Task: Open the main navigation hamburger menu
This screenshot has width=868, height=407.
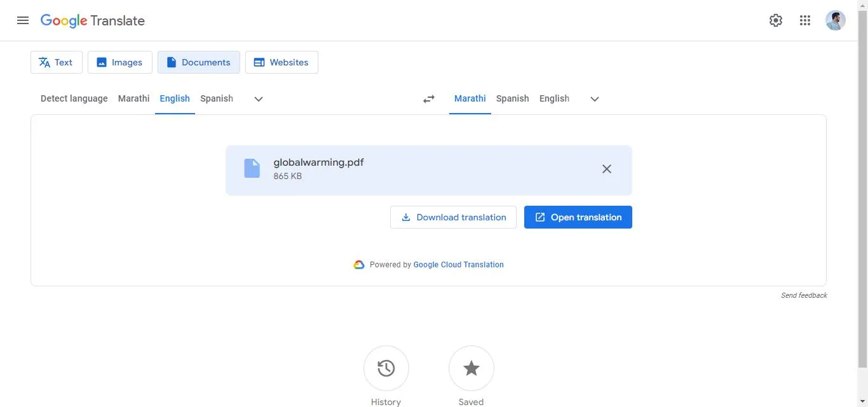Action: pos(23,20)
